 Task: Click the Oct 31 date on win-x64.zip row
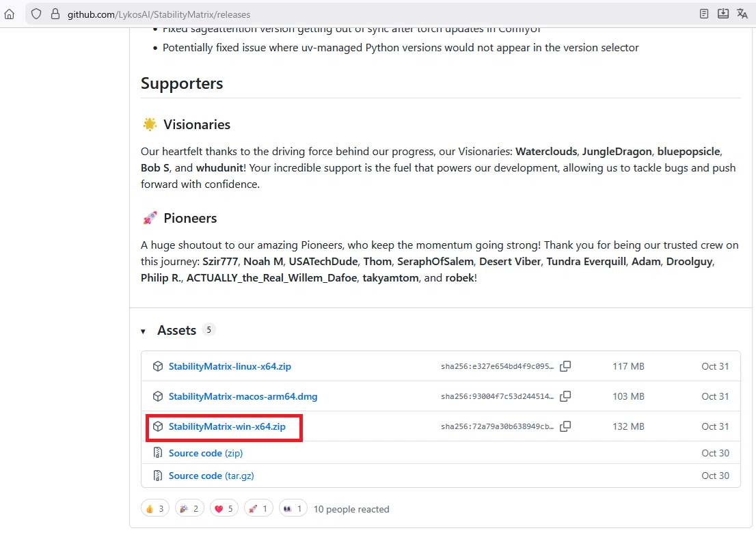tap(715, 426)
